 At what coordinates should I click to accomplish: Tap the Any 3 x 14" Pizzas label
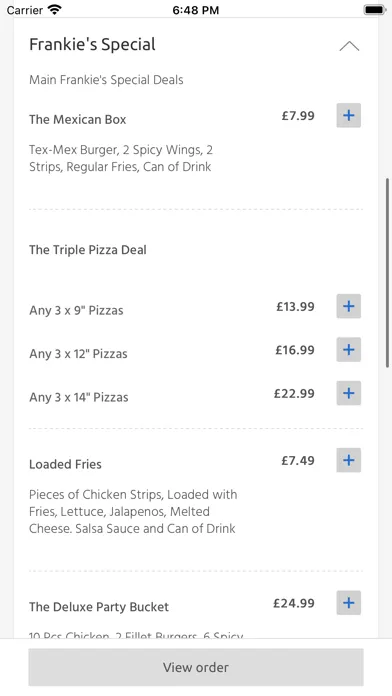tap(79, 397)
